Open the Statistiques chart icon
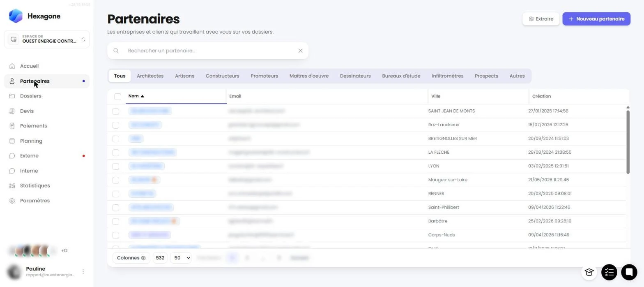This screenshot has width=644, height=287. coord(12,186)
